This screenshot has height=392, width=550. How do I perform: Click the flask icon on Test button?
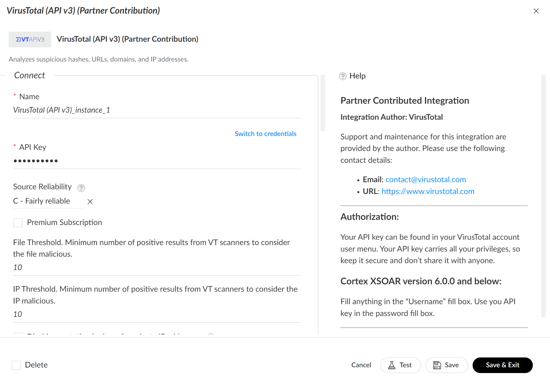(x=392, y=365)
